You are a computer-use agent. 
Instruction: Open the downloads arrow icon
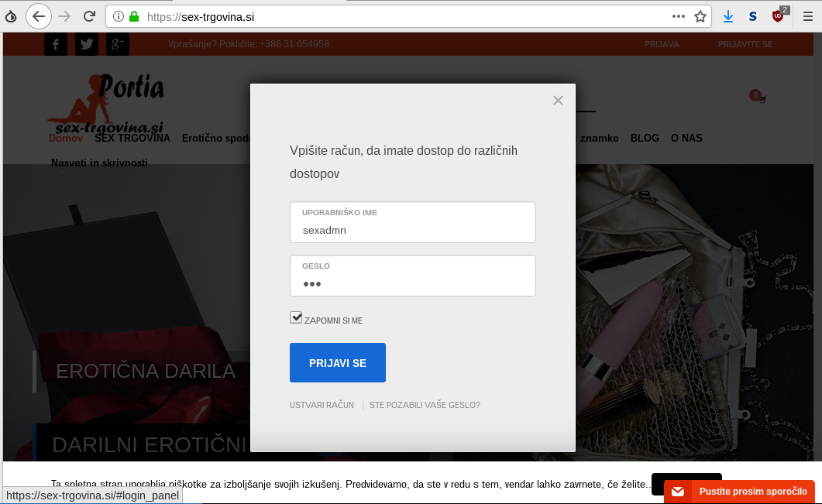pyautogui.click(x=728, y=16)
